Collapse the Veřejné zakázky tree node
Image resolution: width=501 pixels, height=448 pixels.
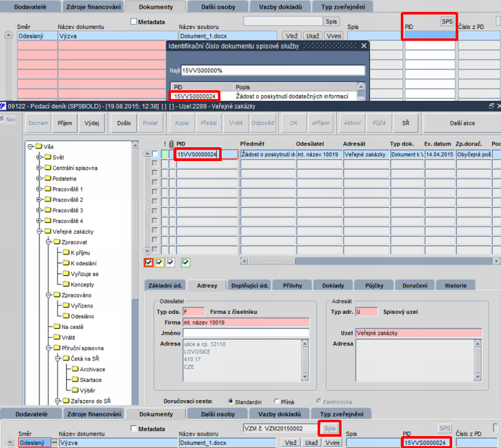click(39, 231)
